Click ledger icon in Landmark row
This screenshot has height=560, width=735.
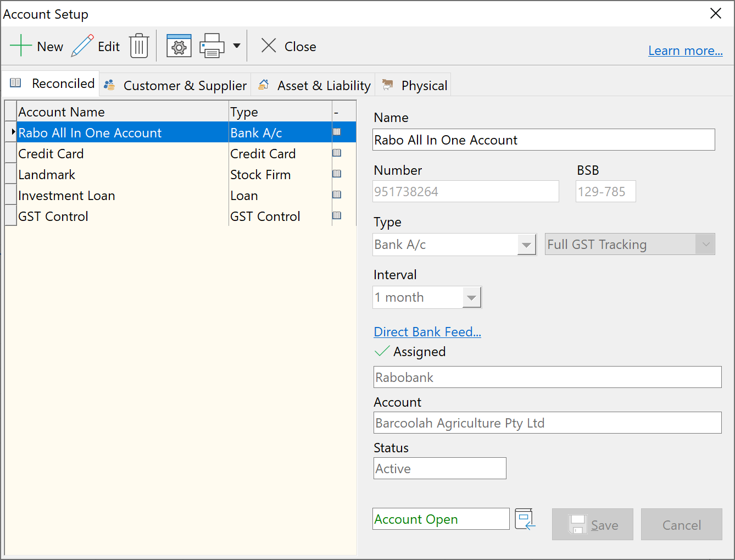(337, 174)
